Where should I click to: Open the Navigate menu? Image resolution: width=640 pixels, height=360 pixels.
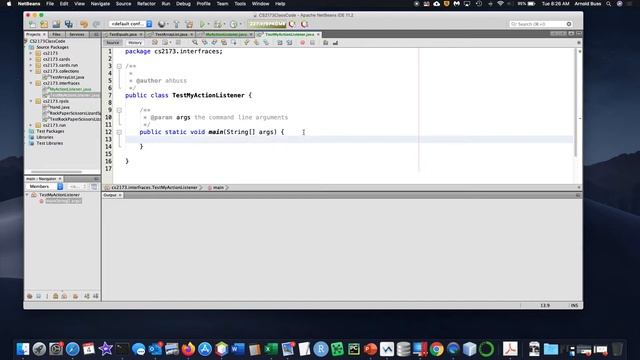(x=100, y=4)
